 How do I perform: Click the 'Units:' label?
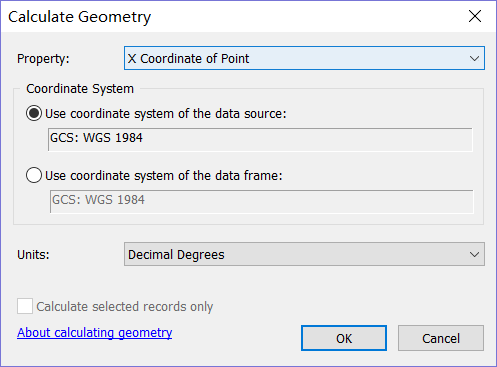tap(33, 255)
